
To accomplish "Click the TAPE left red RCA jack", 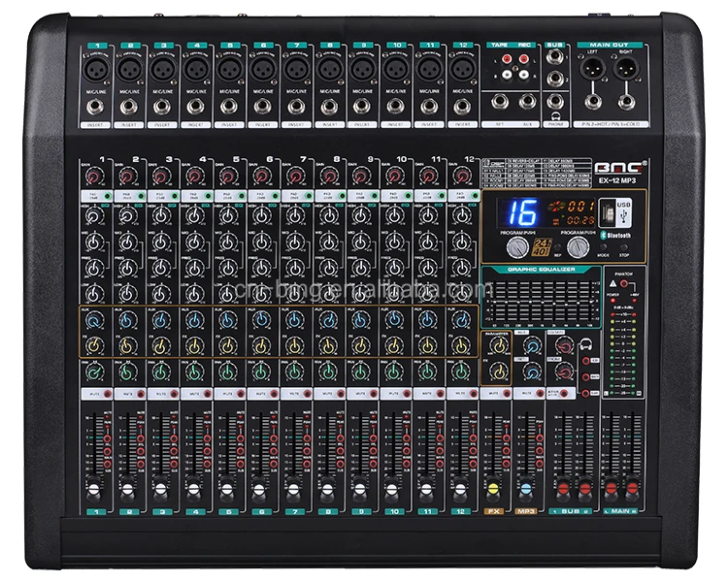I will [x=507, y=59].
